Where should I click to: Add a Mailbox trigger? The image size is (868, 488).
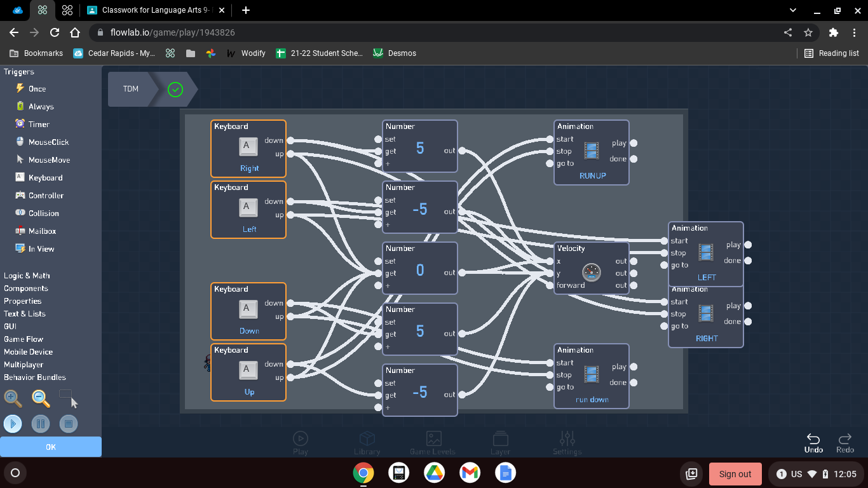pyautogui.click(x=36, y=231)
